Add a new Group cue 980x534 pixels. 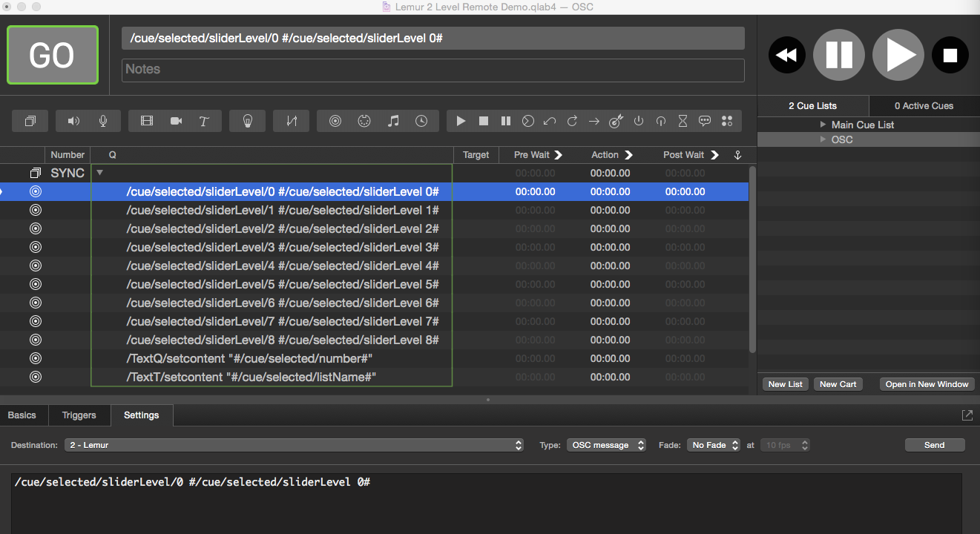(30, 121)
